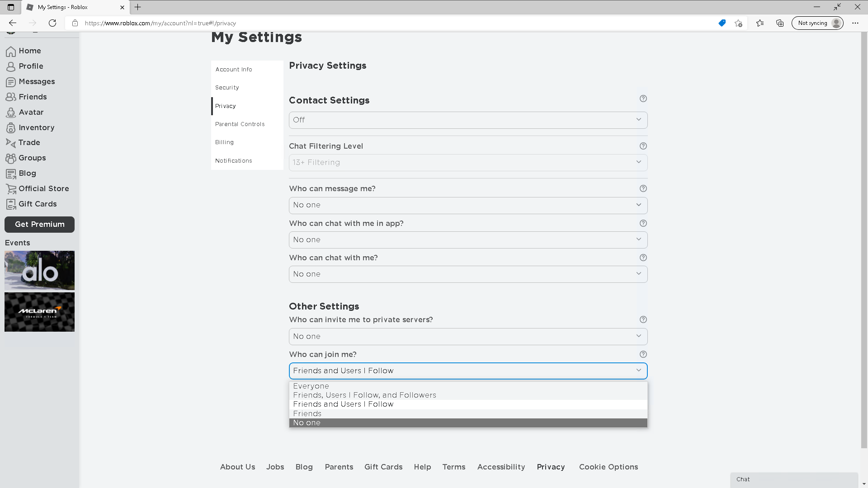Image resolution: width=868 pixels, height=488 pixels.
Task: Open the browser Settings and more menu
Action: pyautogui.click(x=855, y=23)
